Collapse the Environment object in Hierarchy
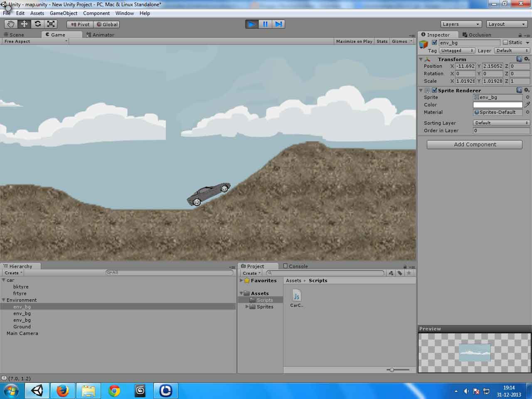 point(3,300)
